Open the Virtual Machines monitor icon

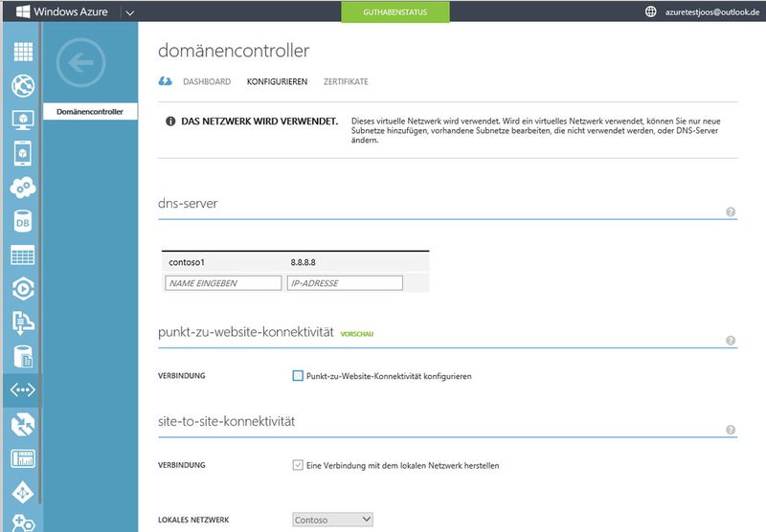[23, 120]
